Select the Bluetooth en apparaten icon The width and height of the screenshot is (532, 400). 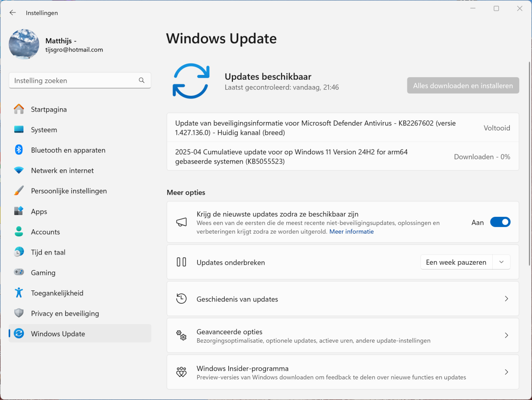[x=19, y=150]
